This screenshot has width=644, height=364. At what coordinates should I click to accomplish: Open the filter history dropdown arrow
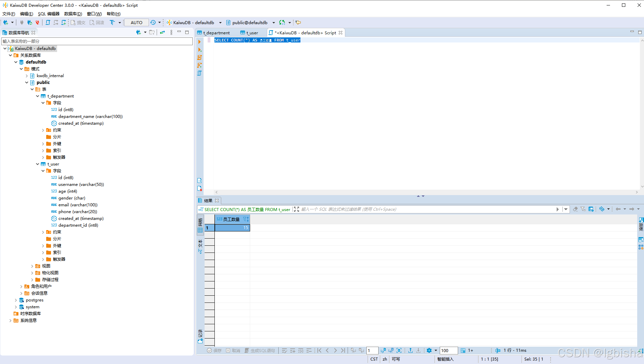(x=566, y=209)
